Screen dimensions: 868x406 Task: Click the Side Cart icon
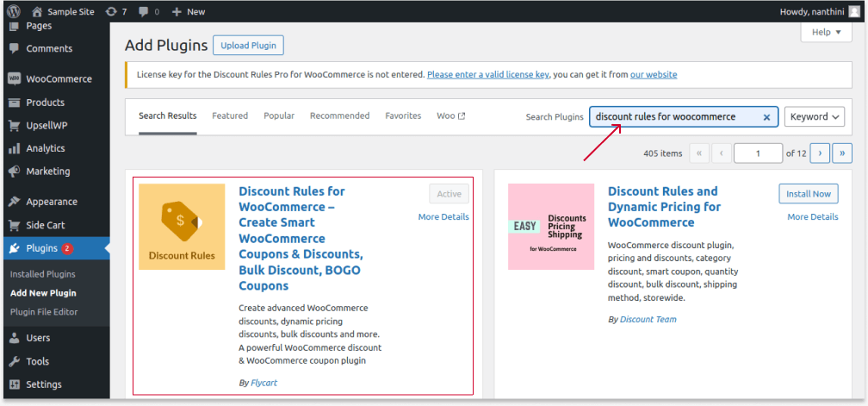tap(15, 225)
